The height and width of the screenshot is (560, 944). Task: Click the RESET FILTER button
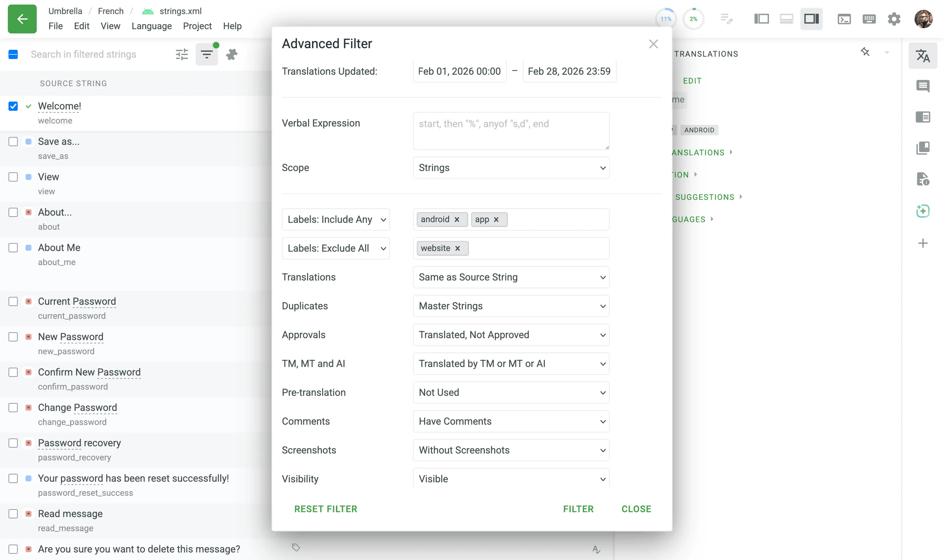coord(325,509)
